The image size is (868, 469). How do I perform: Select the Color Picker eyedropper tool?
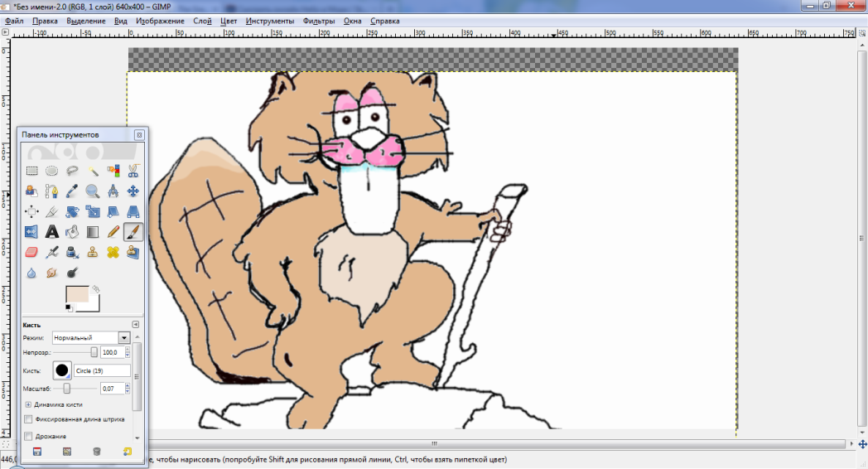pyautogui.click(x=72, y=191)
